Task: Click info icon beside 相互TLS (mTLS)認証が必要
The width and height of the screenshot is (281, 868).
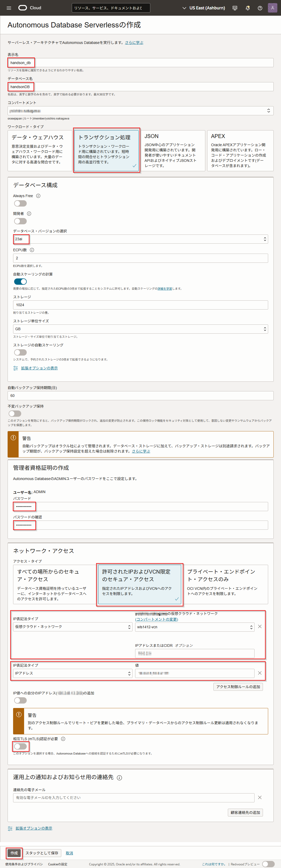Action: click(x=63, y=739)
